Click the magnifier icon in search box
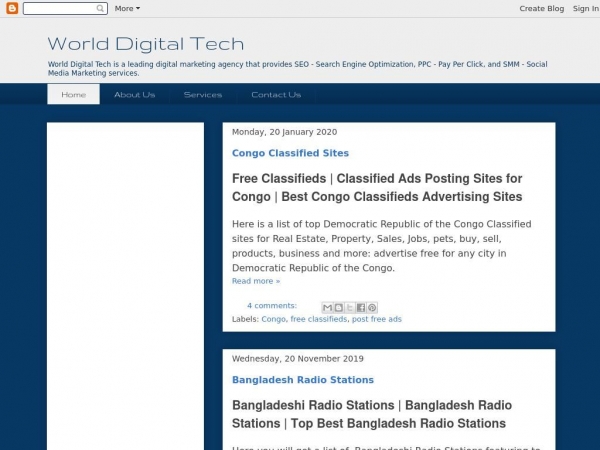The width and height of the screenshot is (600, 450). (x=100, y=8)
